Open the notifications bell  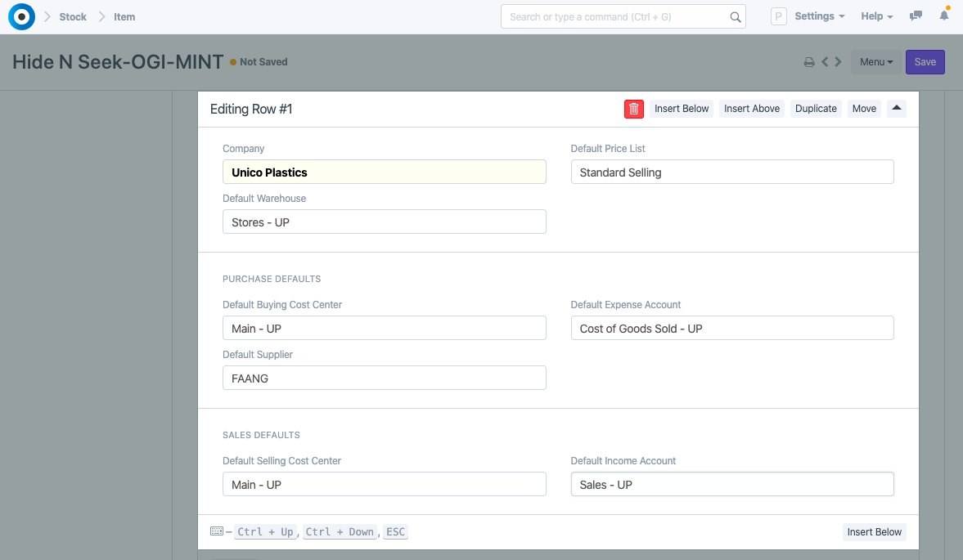pyautogui.click(x=944, y=16)
